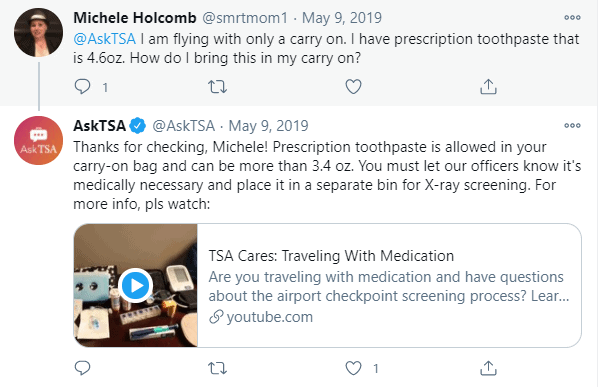The height and width of the screenshot is (387, 598).
Task: Open more options on Michele's tweet
Action: tap(572, 18)
